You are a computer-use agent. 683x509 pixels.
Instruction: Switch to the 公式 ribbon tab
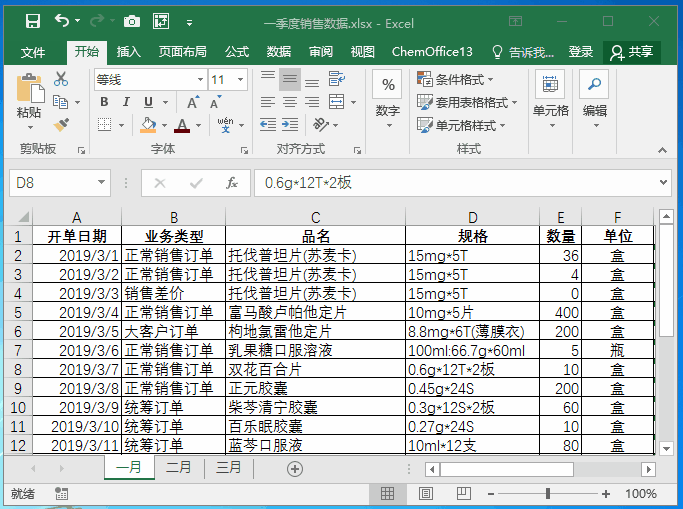[237, 52]
